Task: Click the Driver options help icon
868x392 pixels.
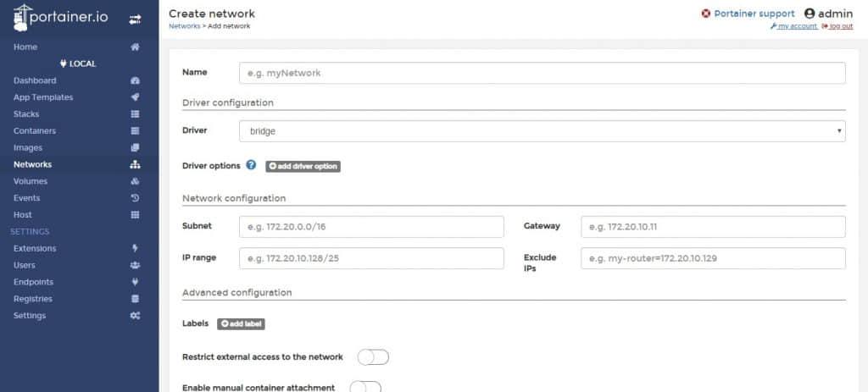Action: click(251, 165)
